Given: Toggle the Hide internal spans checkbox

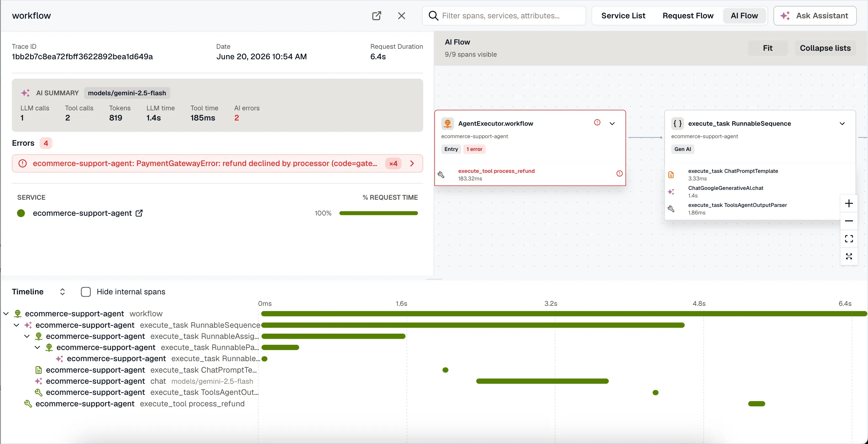Looking at the screenshot, I should click(85, 292).
